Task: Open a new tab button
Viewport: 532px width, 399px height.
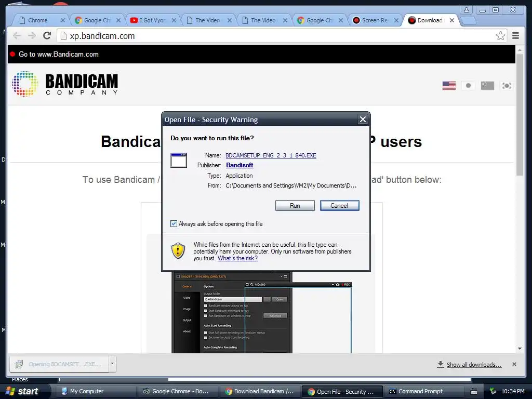Action: [x=469, y=21]
